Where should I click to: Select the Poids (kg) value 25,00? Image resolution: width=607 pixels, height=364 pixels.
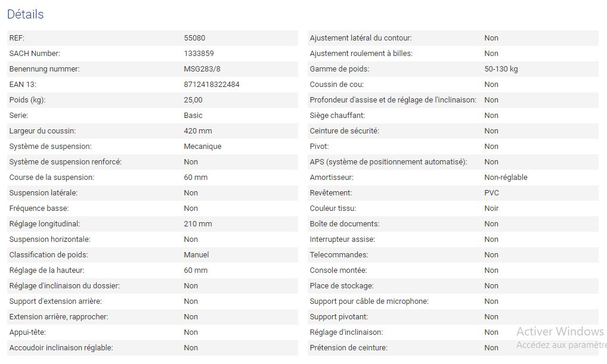point(193,100)
